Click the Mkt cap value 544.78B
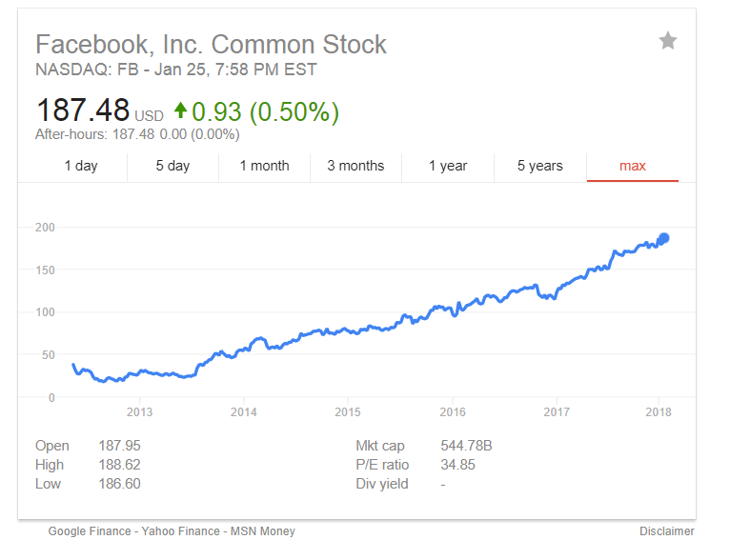 pos(466,446)
